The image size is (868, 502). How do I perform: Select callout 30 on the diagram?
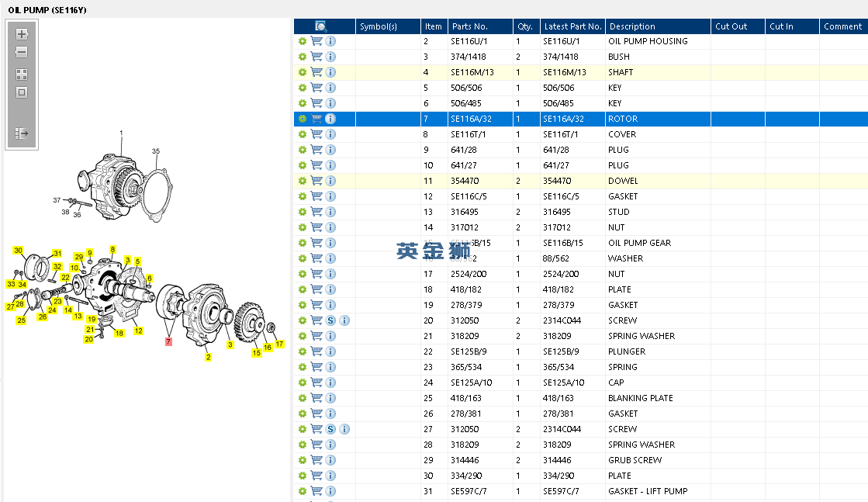click(19, 250)
